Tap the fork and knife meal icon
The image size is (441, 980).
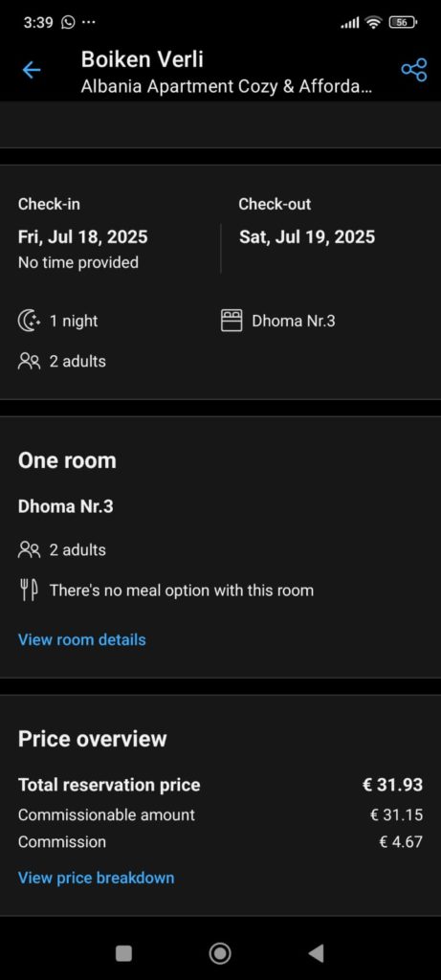(x=29, y=590)
